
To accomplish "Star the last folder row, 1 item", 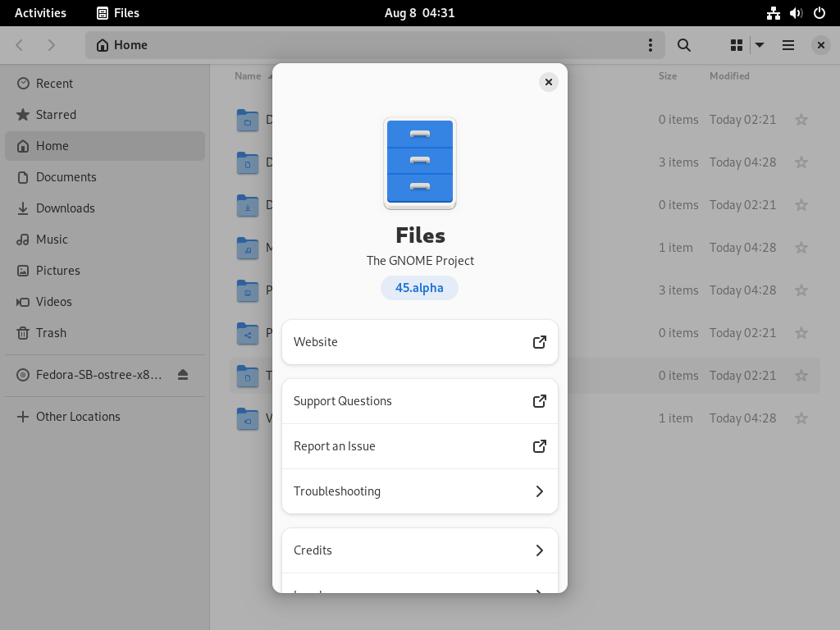I will [801, 418].
